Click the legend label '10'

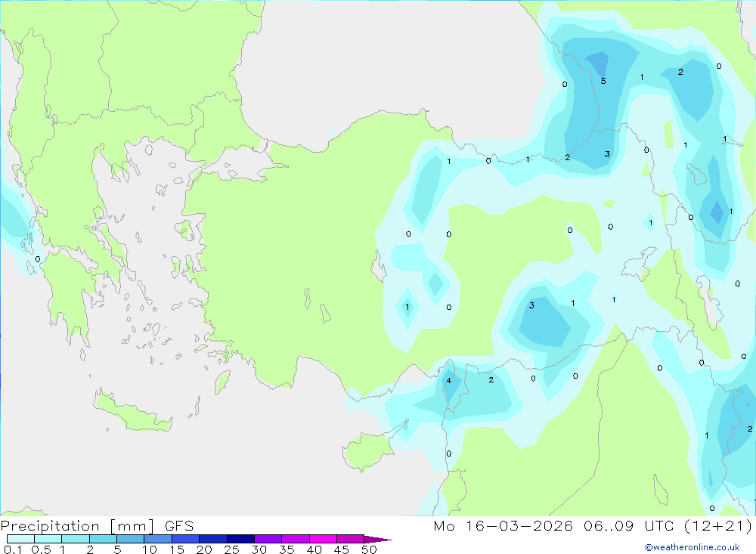(149, 549)
